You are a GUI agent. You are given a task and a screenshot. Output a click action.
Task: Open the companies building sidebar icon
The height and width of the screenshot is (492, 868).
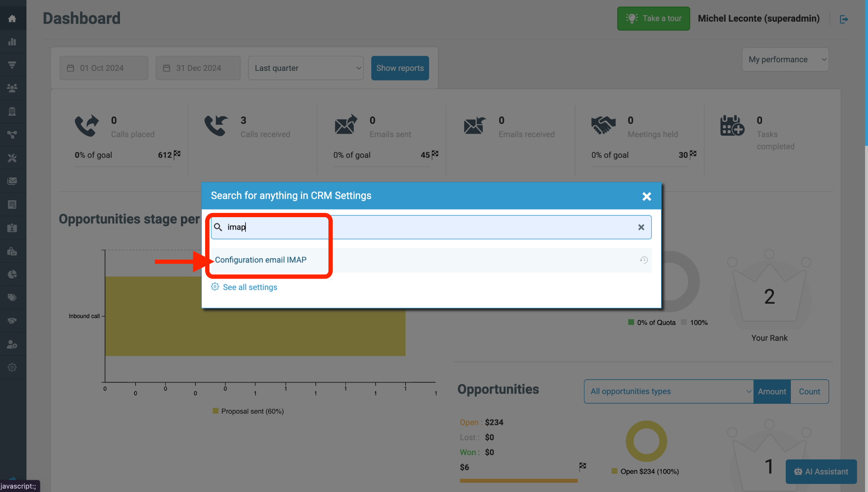12,112
